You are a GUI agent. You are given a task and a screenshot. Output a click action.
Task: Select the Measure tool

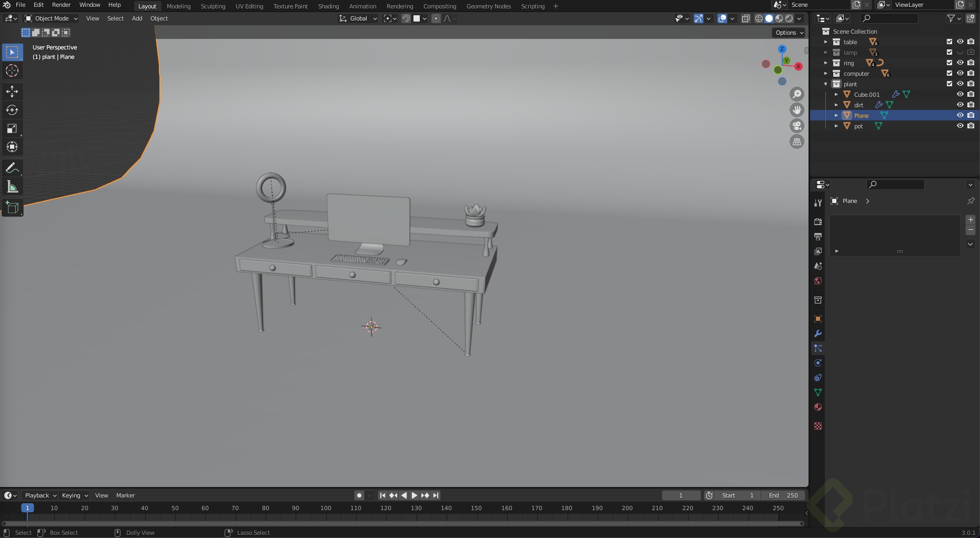tap(12, 186)
